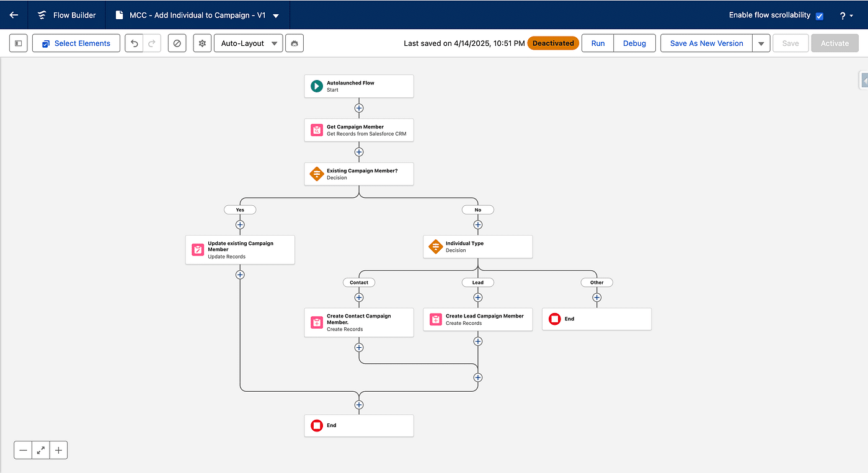
Task: Click the undo arrow icon
Action: (x=135, y=43)
